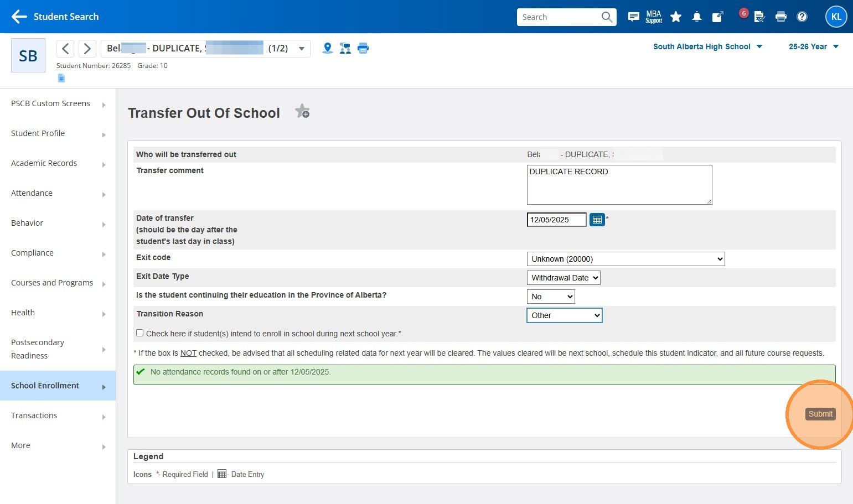Open MBA Support
Image resolution: width=853 pixels, height=504 pixels.
coord(654,17)
